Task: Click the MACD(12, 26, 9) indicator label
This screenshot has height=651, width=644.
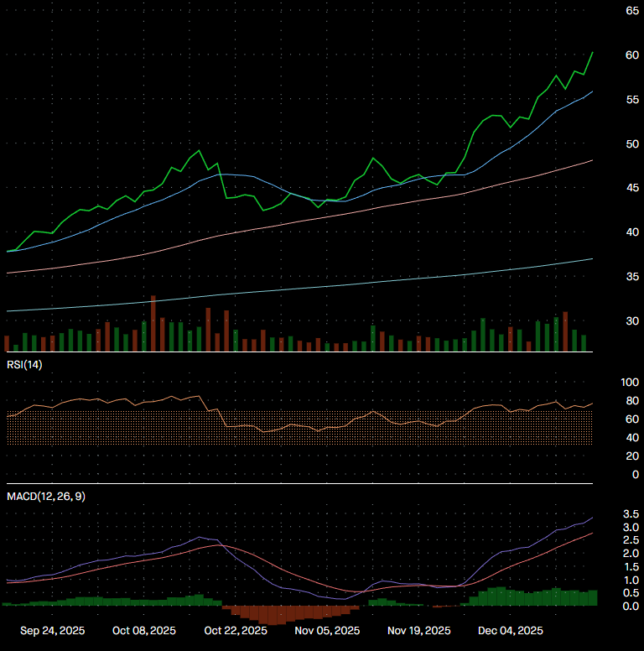Action: (x=46, y=497)
